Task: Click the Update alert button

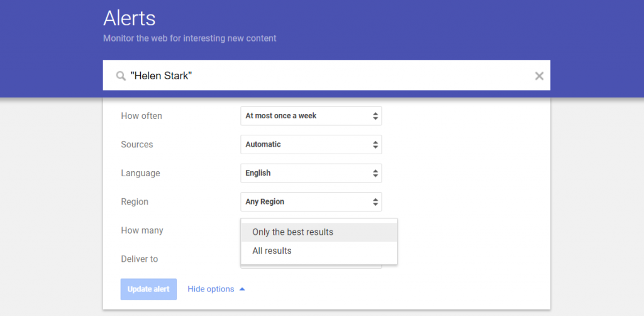Action: pos(148,290)
